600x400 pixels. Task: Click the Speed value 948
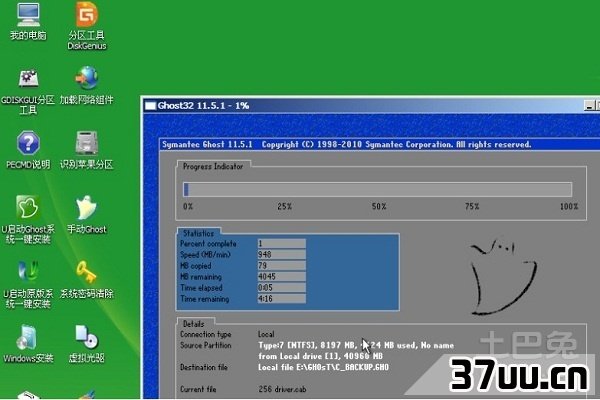point(282,255)
